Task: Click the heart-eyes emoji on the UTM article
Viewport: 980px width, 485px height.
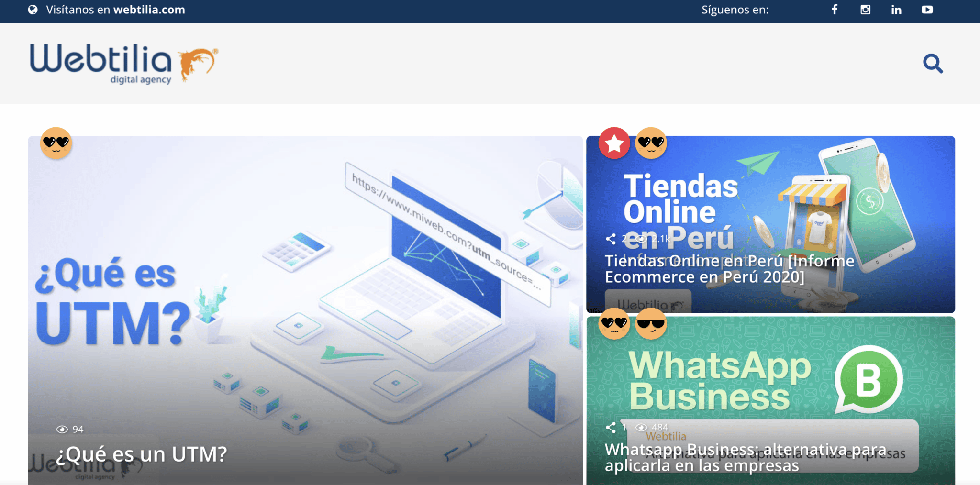Action: coord(56,143)
